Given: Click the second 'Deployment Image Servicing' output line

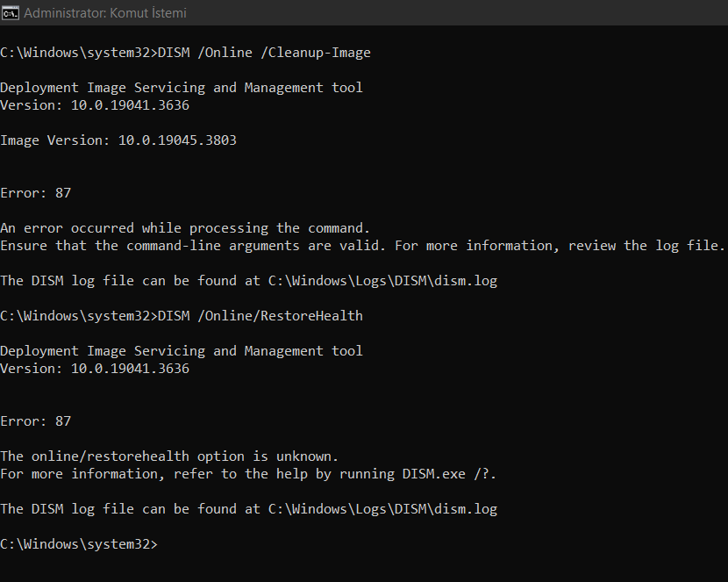Looking at the screenshot, I should pyautogui.click(x=181, y=351).
